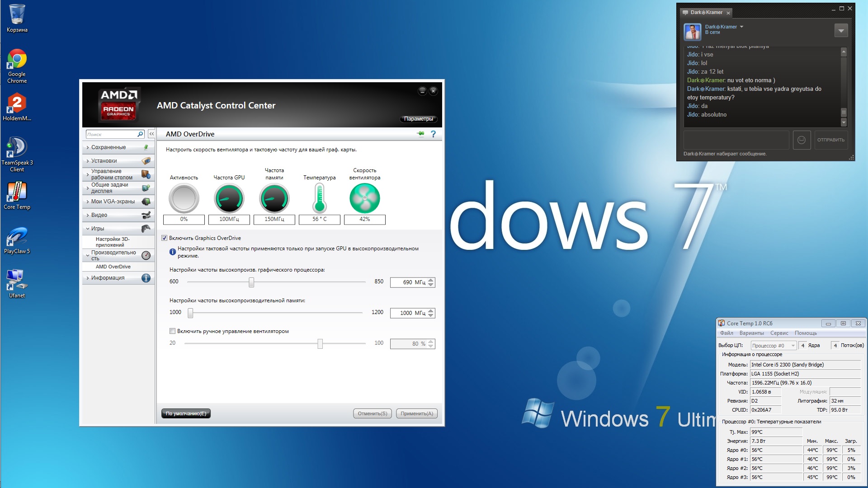The width and height of the screenshot is (868, 488).
Task: Open help with the question mark icon
Action: 433,134
